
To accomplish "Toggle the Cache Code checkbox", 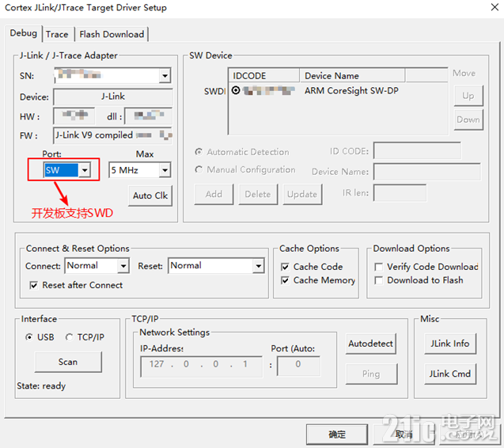I will click(x=285, y=267).
